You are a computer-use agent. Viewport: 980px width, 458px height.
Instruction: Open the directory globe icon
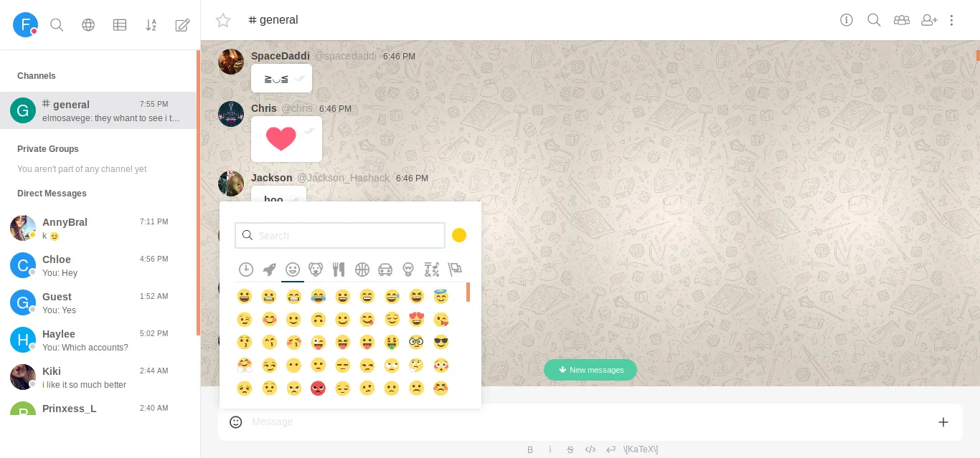[x=88, y=25]
